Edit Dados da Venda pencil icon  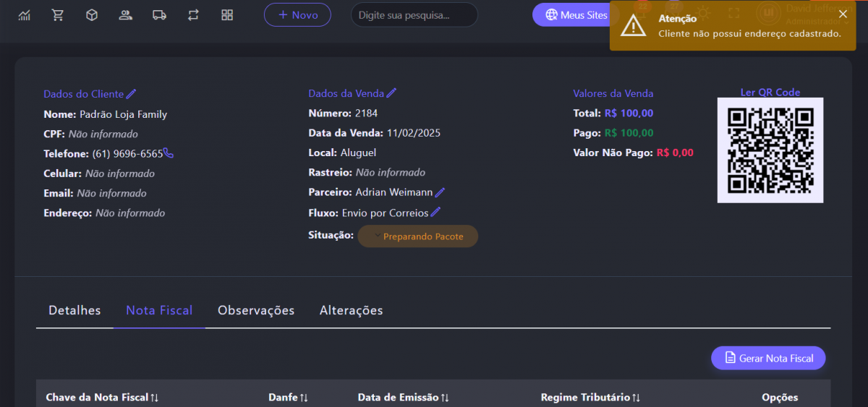[391, 93]
